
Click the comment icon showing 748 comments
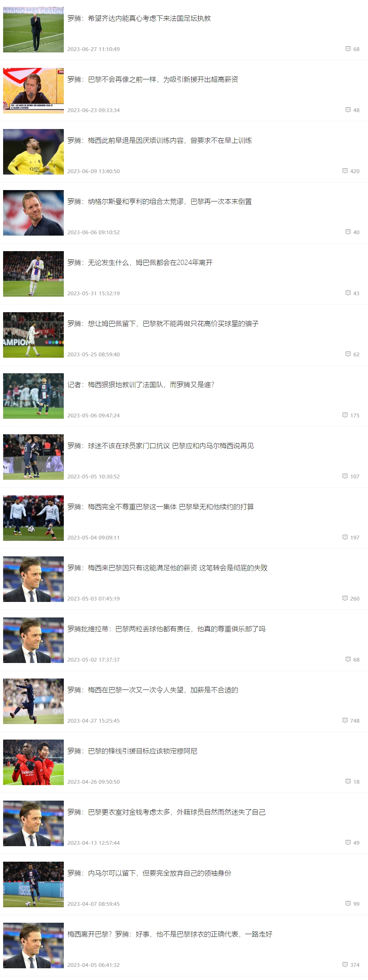click(345, 720)
